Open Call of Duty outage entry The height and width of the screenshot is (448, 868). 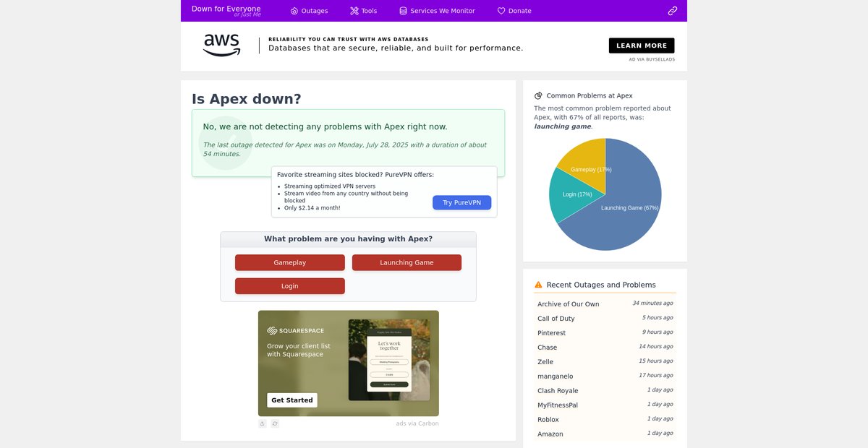pos(605,318)
